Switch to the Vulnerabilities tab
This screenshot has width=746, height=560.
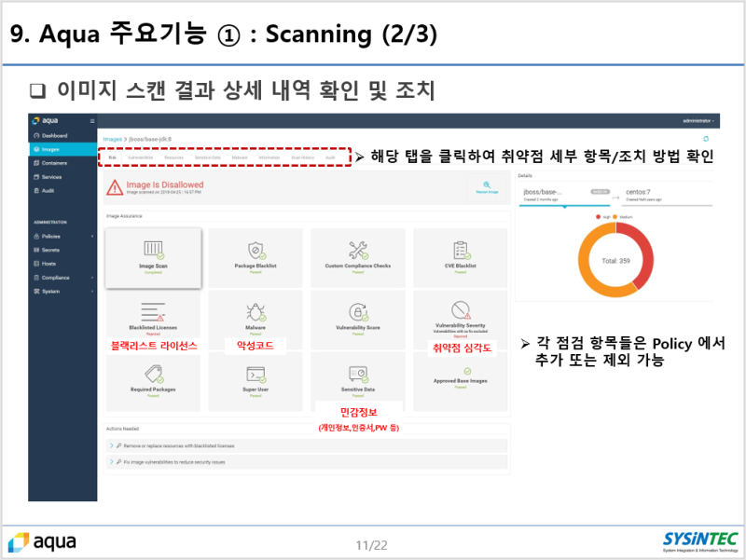[x=139, y=157]
